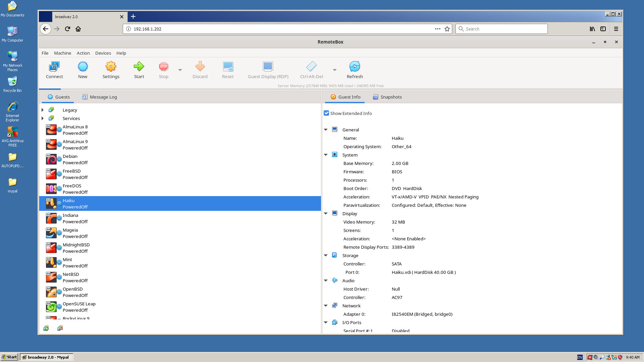Image resolution: width=644 pixels, height=362 pixels.
Task: Send Ctrl-Alt-Del to the guest
Action: coord(311,70)
